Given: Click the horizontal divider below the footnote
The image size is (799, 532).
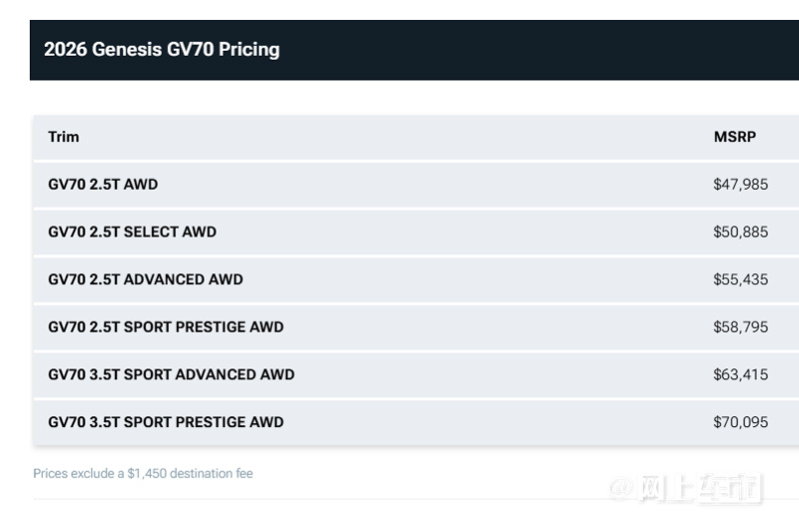Looking at the screenshot, I should (415, 499).
